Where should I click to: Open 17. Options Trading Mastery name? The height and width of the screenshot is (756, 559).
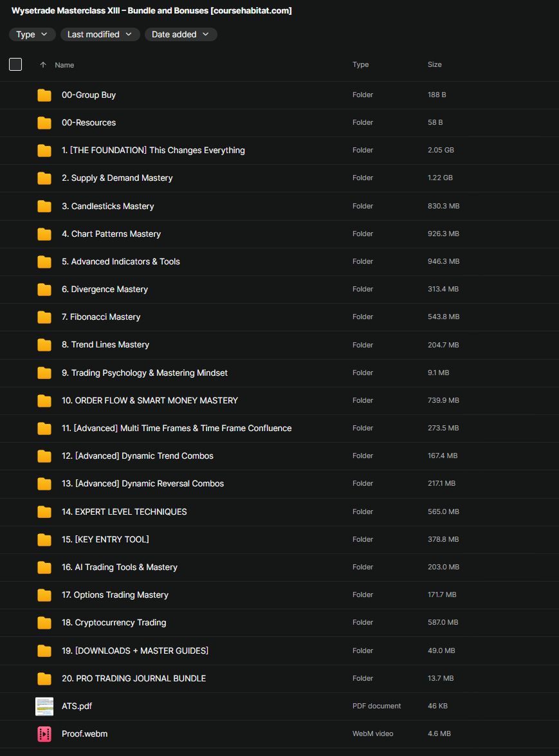115,595
